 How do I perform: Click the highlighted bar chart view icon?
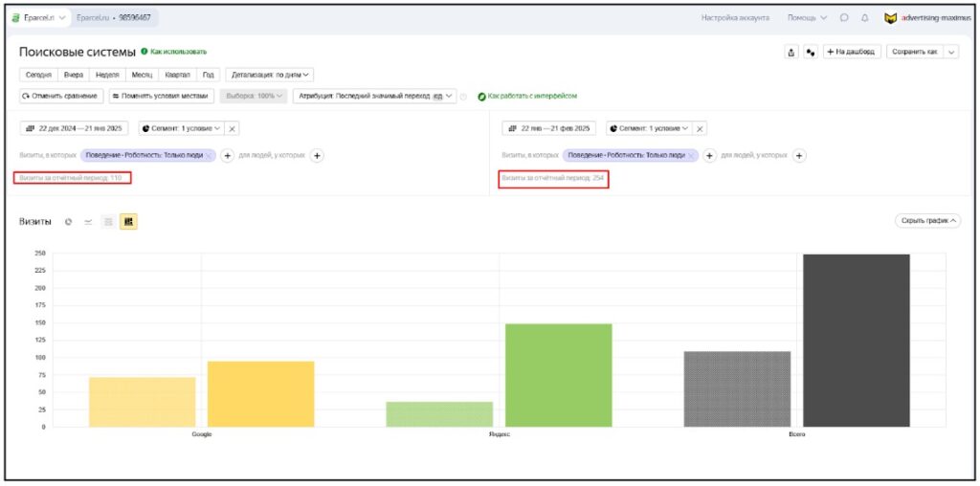pyautogui.click(x=128, y=221)
